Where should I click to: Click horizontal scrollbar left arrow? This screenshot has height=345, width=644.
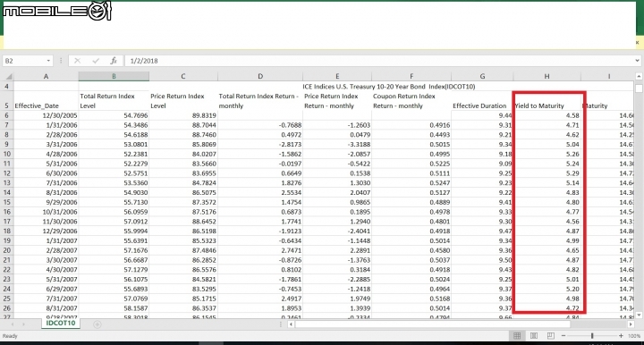coord(291,324)
